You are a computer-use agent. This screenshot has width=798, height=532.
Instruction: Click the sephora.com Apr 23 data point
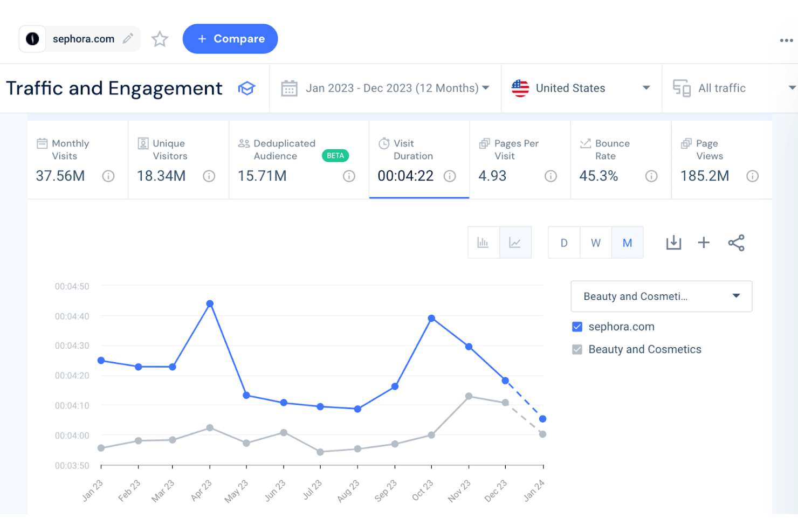210,304
